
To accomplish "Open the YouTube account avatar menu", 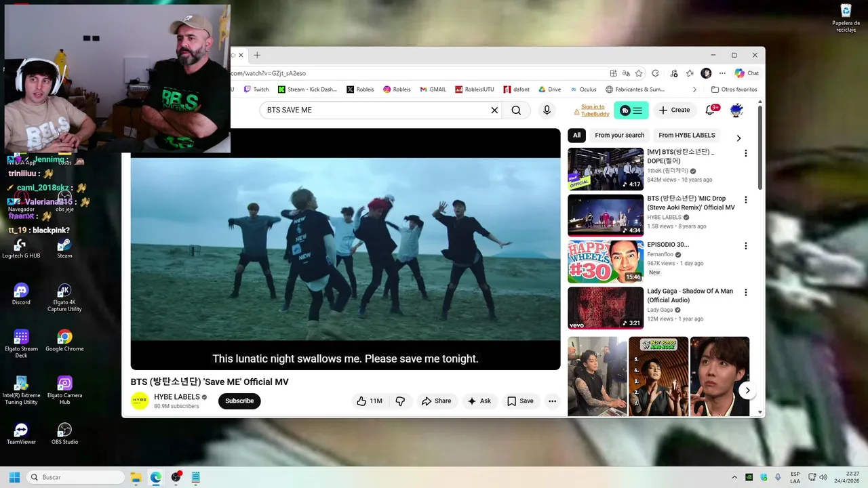I will (x=736, y=110).
